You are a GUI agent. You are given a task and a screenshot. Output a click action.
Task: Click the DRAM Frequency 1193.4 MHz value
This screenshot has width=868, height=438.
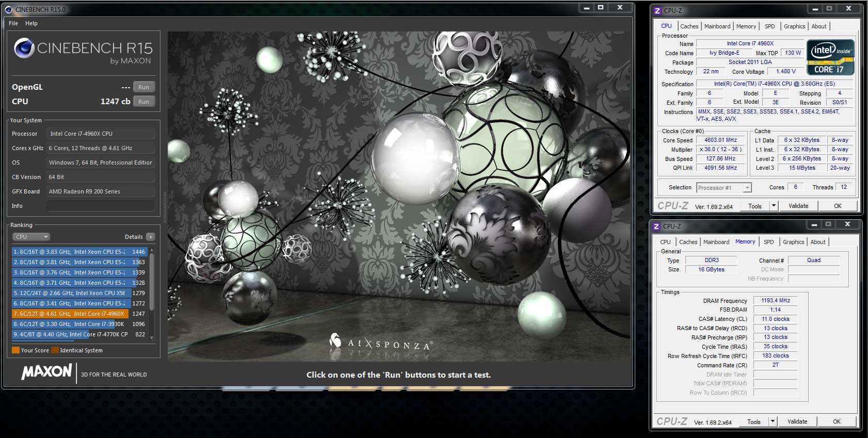click(776, 300)
